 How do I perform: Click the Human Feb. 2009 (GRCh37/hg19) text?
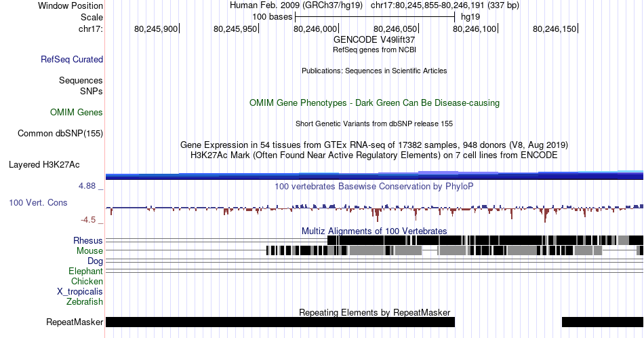point(296,5)
